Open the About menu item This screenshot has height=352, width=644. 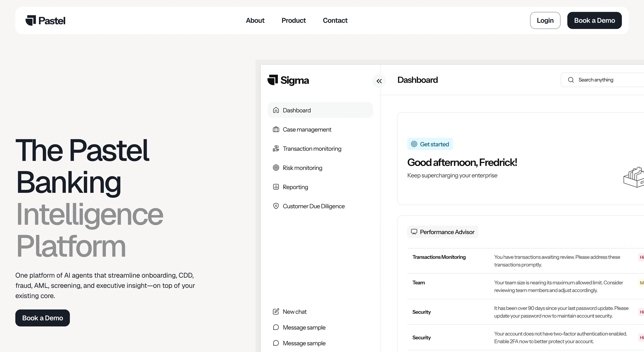pos(255,21)
